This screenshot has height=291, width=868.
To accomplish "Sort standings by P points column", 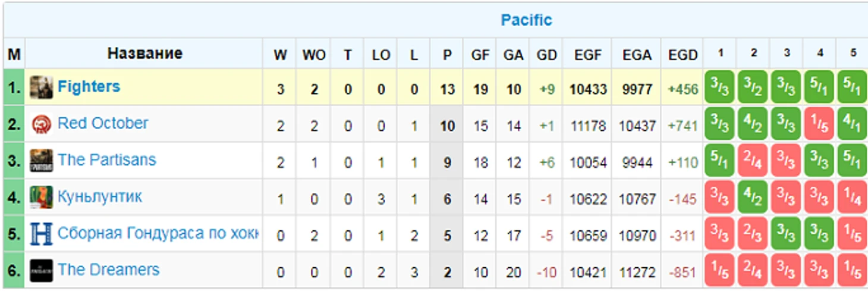I will [447, 55].
